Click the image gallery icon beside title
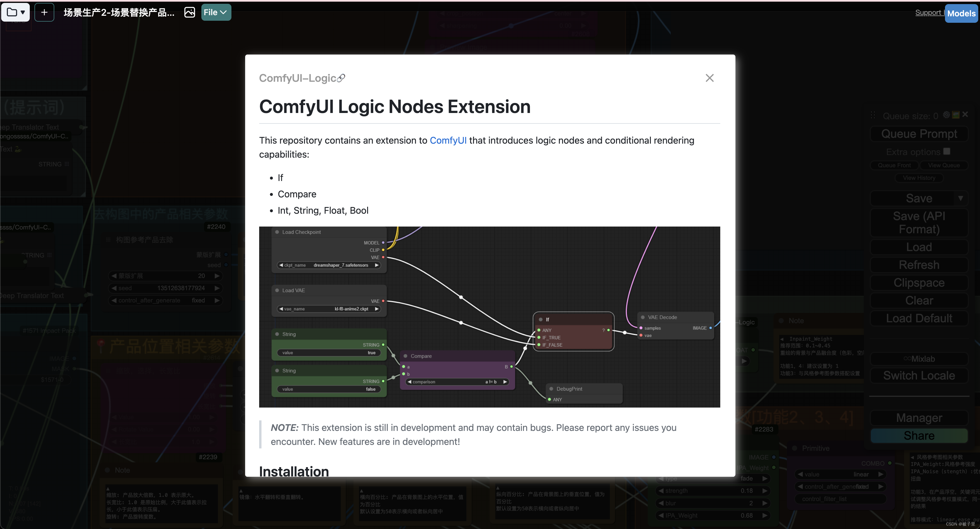Screen dimensions: 980x529 pos(189,12)
